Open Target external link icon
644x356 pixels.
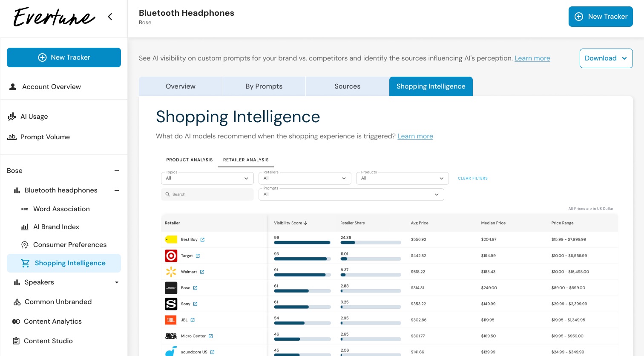(x=198, y=256)
